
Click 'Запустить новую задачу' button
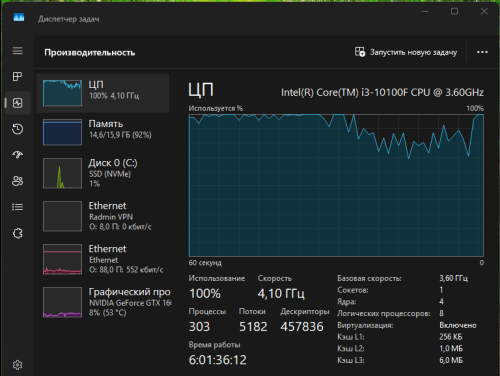(x=406, y=52)
